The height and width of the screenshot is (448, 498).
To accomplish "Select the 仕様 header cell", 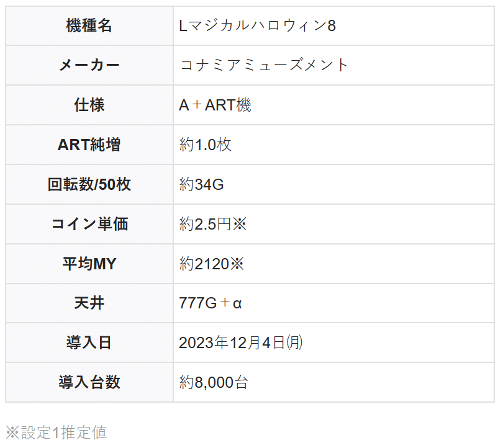I will [89, 105].
